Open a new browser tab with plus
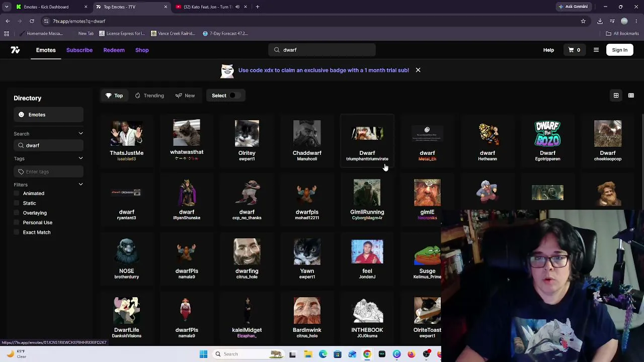The height and width of the screenshot is (362, 644). click(x=257, y=7)
